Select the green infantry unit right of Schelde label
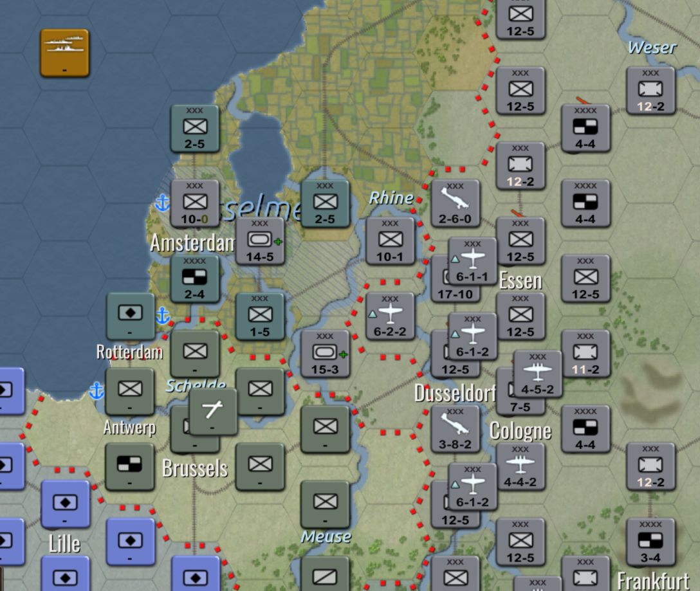The image size is (700, 591). [261, 392]
